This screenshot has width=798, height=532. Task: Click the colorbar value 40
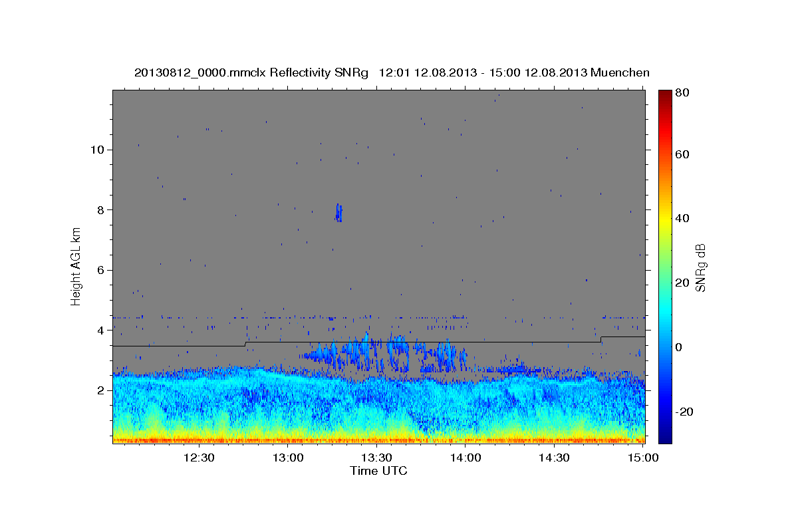point(684,218)
